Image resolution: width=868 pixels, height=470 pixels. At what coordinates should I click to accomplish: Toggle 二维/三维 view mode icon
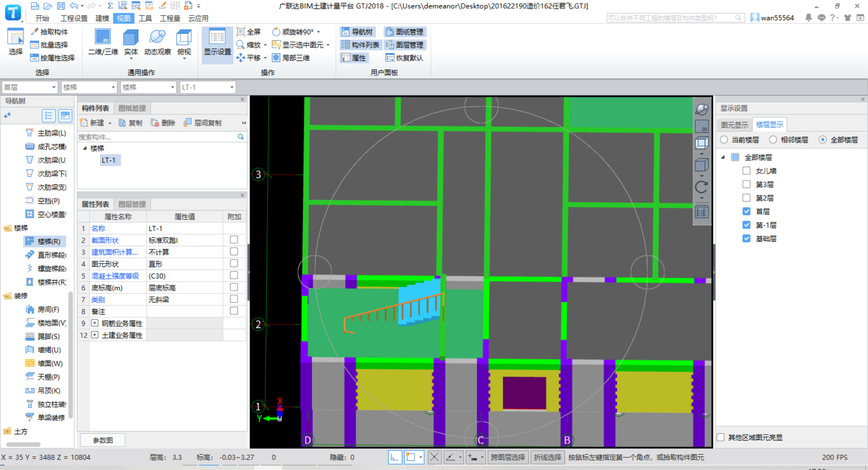(103, 42)
